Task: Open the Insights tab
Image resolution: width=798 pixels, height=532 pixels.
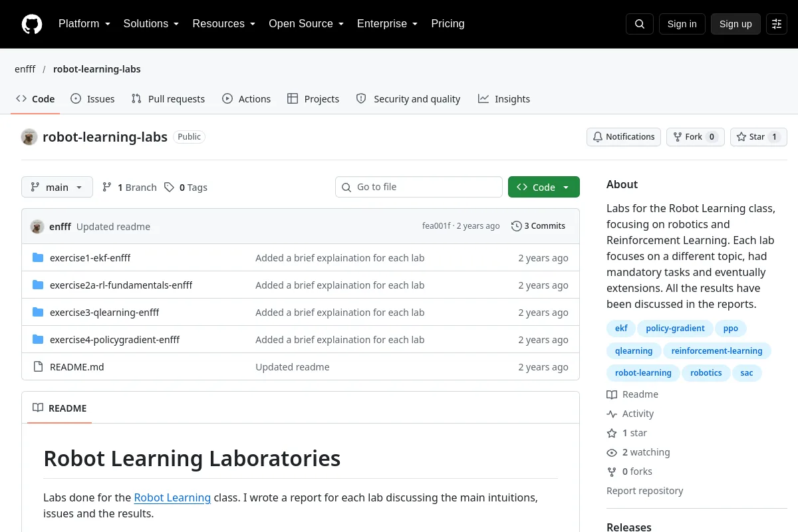Action: pos(504,99)
